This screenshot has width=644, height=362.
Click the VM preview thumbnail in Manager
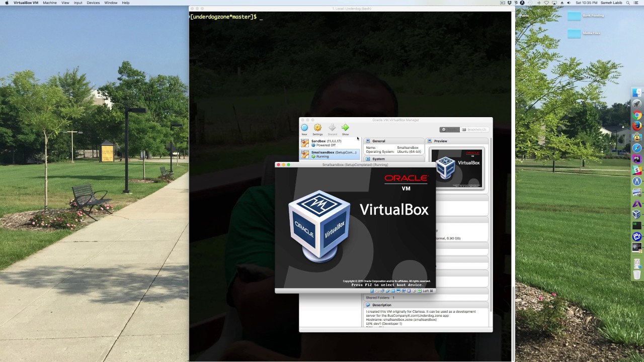point(457,168)
